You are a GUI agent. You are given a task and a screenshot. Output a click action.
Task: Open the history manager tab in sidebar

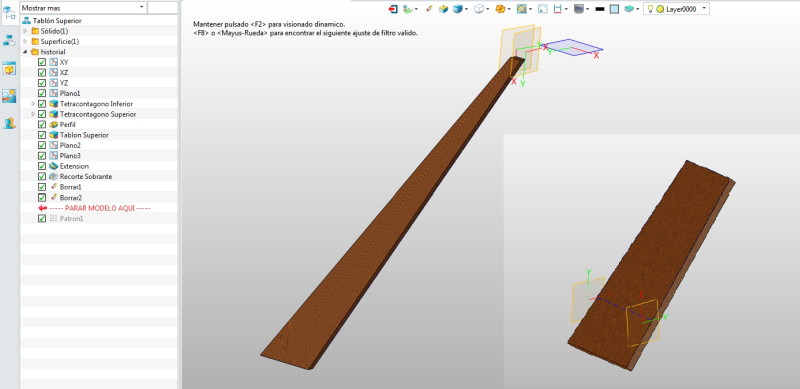[9, 14]
